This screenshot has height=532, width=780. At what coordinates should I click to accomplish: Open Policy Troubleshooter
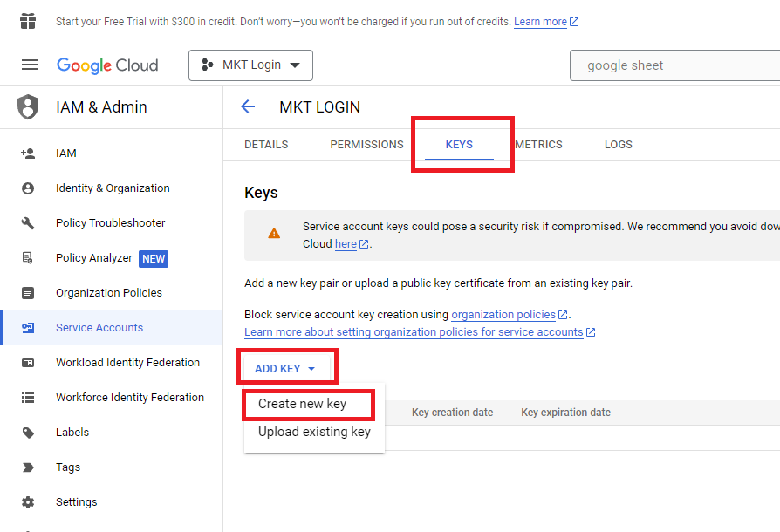(111, 222)
